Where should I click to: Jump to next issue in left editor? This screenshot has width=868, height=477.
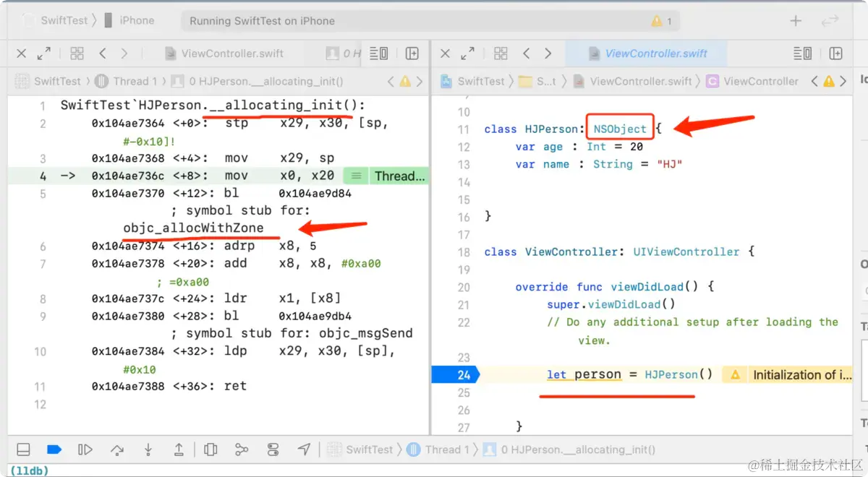[x=420, y=81]
